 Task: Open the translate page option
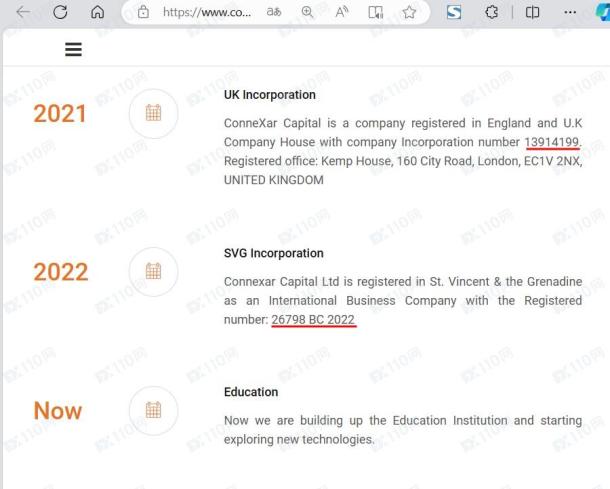(274, 12)
